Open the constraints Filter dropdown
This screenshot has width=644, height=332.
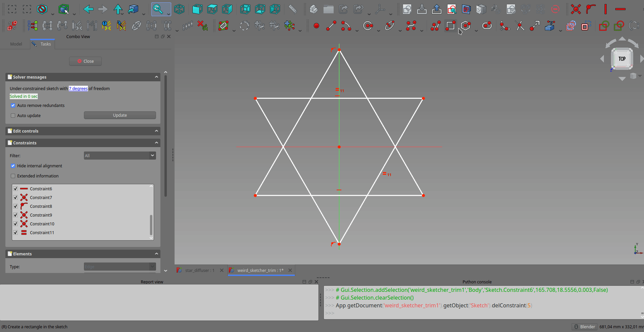(120, 156)
